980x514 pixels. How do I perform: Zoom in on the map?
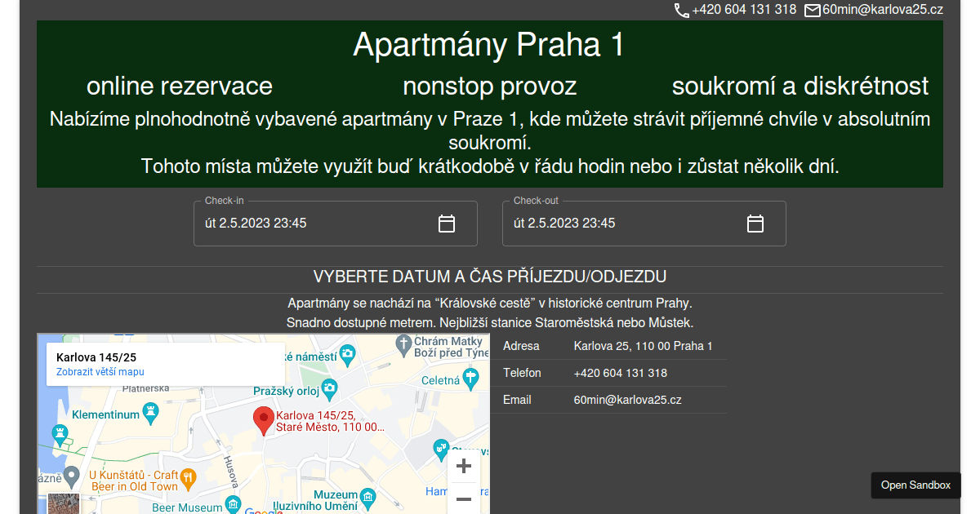tap(464, 467)
